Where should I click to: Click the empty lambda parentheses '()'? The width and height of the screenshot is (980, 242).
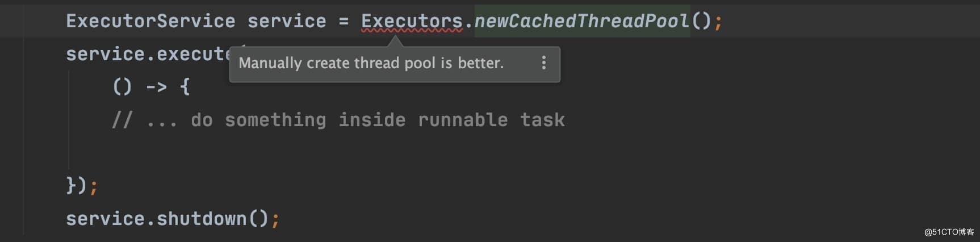point(122,87)
